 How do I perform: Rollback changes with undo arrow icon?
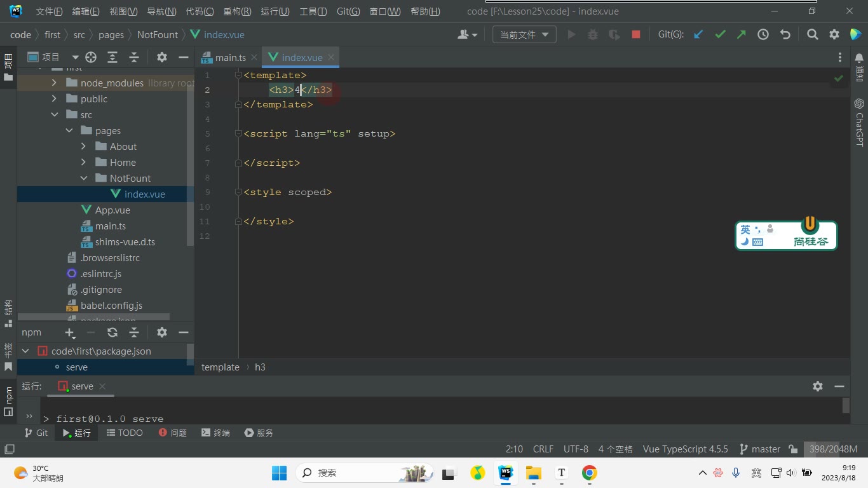(x=785, y=35)
